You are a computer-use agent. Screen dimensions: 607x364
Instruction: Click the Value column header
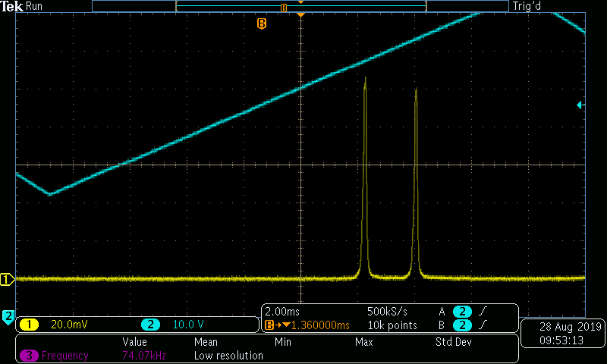point(135,342)
